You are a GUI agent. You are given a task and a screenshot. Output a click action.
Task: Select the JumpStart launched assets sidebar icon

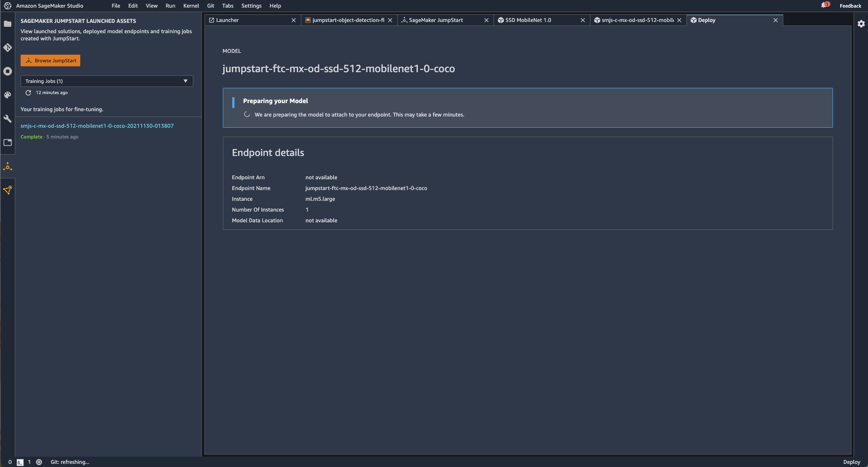[x=8, y=167]
